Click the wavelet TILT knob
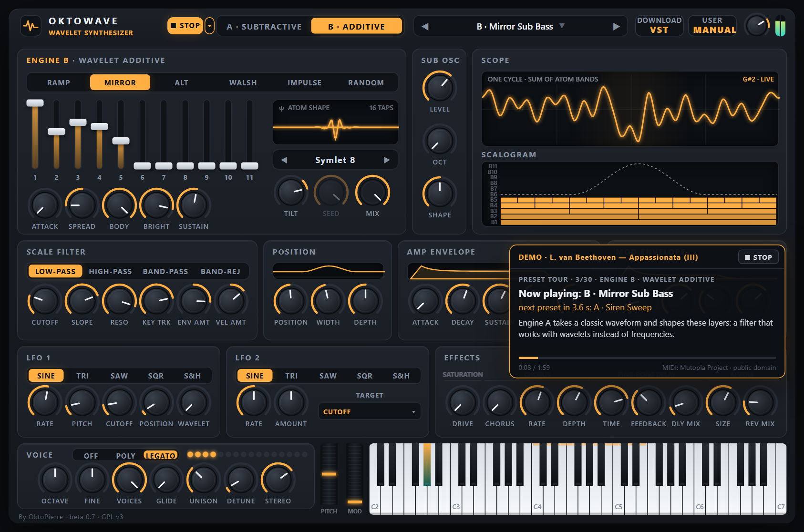 coord(290,192)
